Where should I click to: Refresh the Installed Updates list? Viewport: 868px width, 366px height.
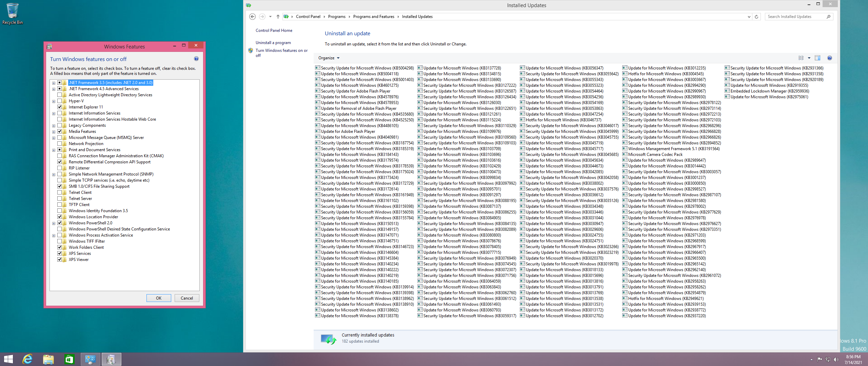pyautogui.click(x=756, y=17)
